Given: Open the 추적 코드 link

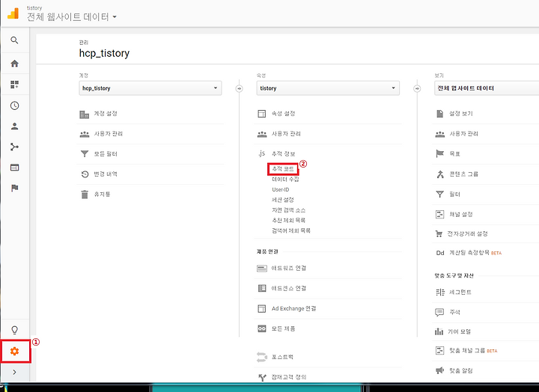Looking at the screenshot, I should [283, 168].
